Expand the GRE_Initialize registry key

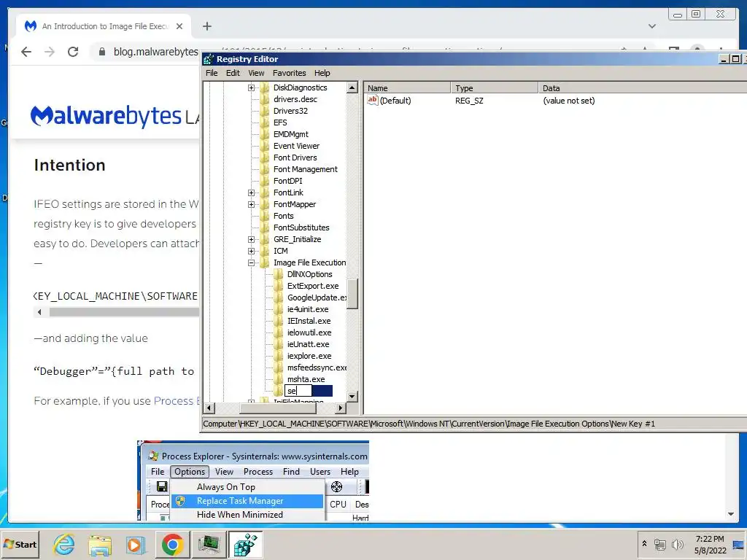click(x=251, y=239)
